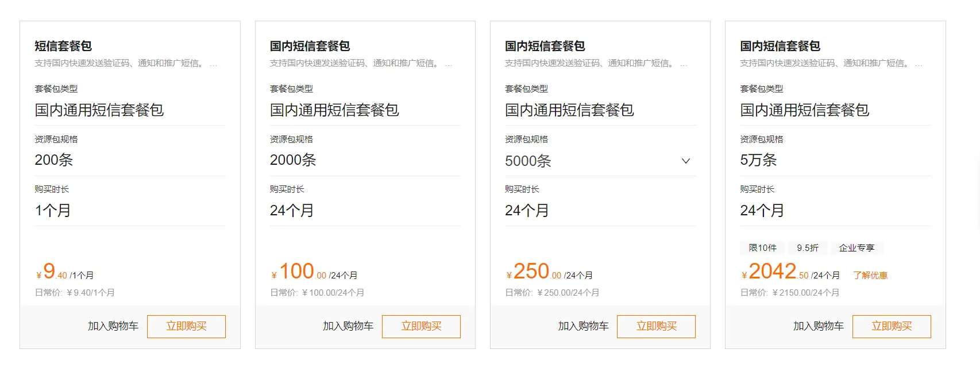Click 立即购买 on the 5万条 package card
Viewport: 980px width, 368px height.
[892, 326]
